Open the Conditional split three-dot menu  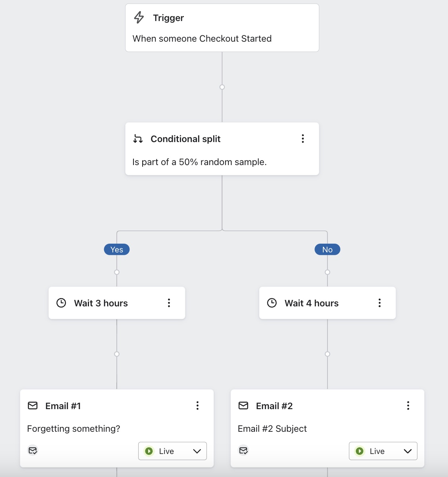tap(303, 138)
